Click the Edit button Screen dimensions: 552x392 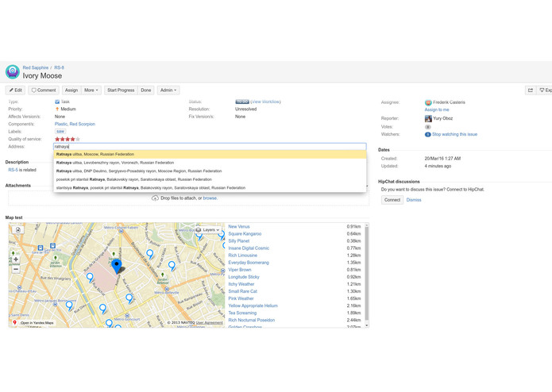coord(16,90)
